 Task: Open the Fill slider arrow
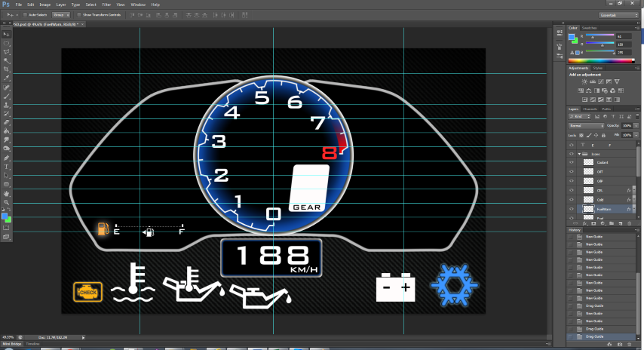pyautogui.click(x=636, y=135)
